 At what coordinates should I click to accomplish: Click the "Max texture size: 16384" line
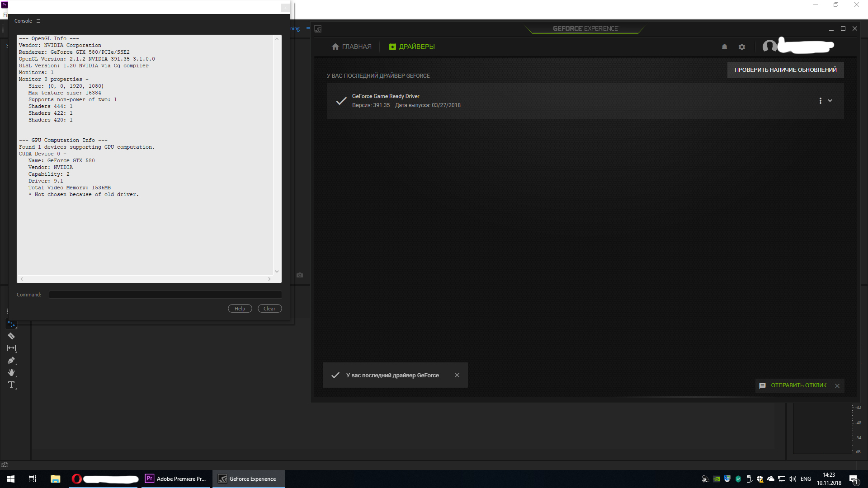(65, 93)
